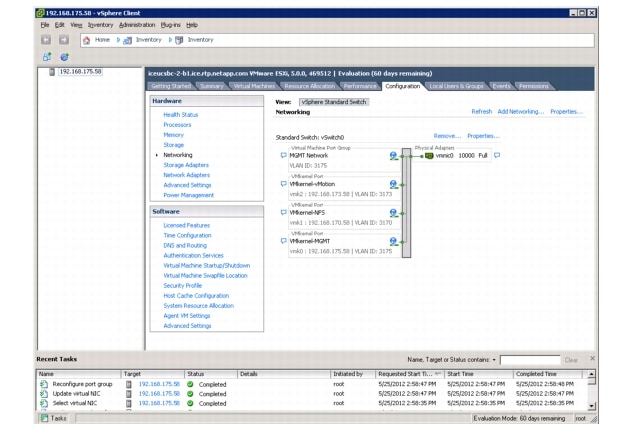Viewport: 640px width, 431px height.
Task: Click the Add Networking link
Action: 521,111
